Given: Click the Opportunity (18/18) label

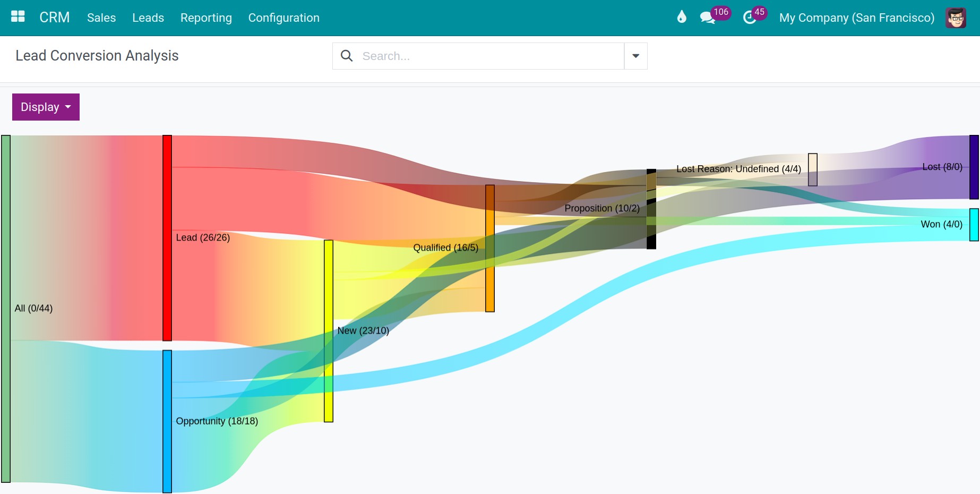Looking at the screenshot, I should pos(217,421).
